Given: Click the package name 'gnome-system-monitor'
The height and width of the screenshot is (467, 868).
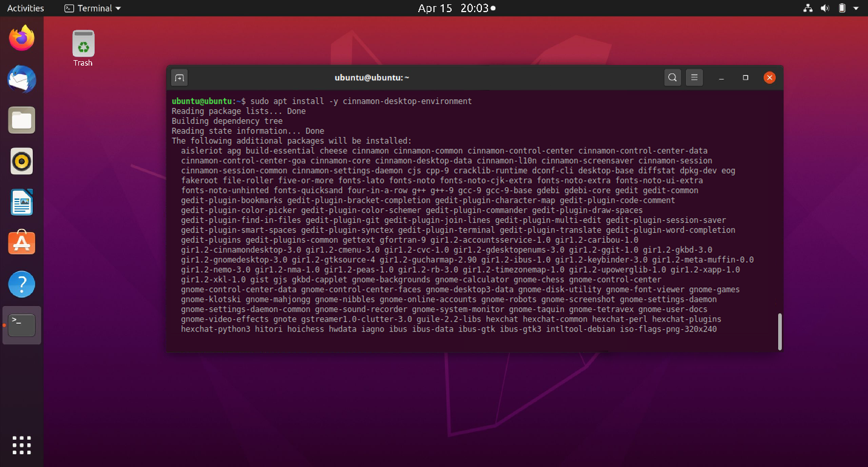Looking at the screenshot, I should coord(458,310).
